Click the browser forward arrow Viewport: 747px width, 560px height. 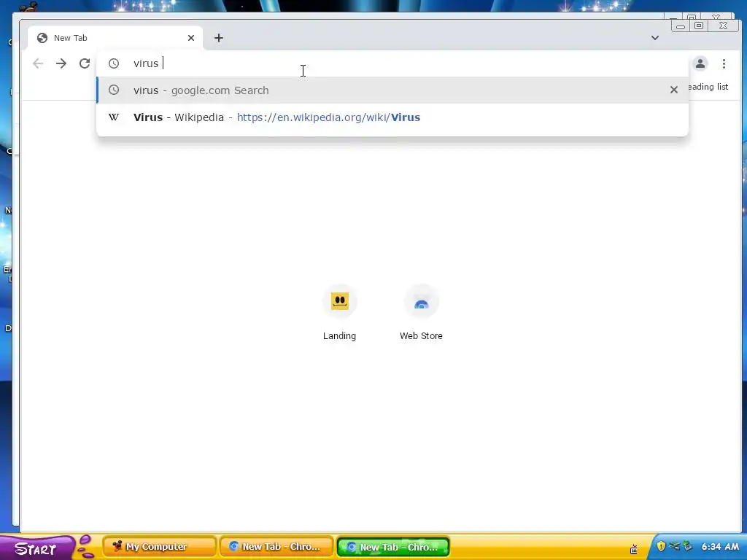click(61, 63)
